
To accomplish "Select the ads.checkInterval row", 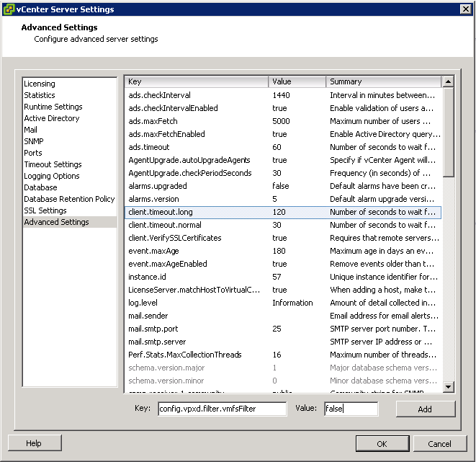I will [283, 95].
